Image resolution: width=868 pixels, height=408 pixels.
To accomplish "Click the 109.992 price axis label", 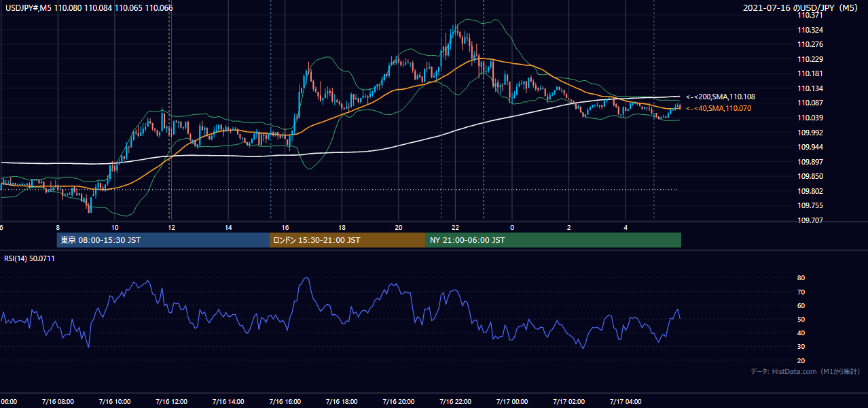I will 810,133.
